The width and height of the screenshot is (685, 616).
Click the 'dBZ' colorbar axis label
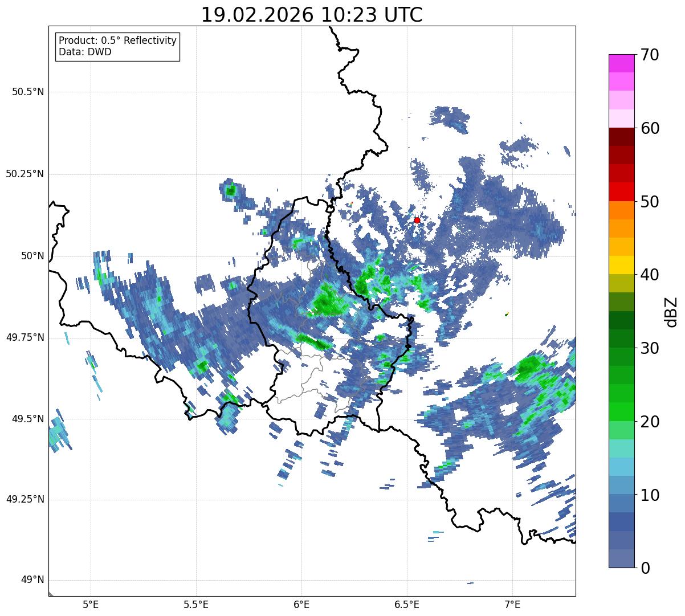pos(671,311)
